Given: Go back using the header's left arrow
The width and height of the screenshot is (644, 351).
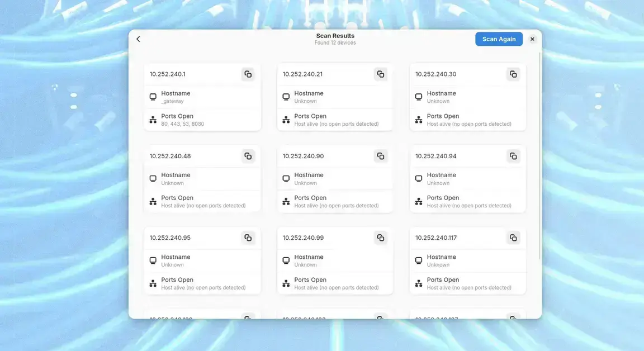Looking at the screenshot, I should (x=139, y=39).
